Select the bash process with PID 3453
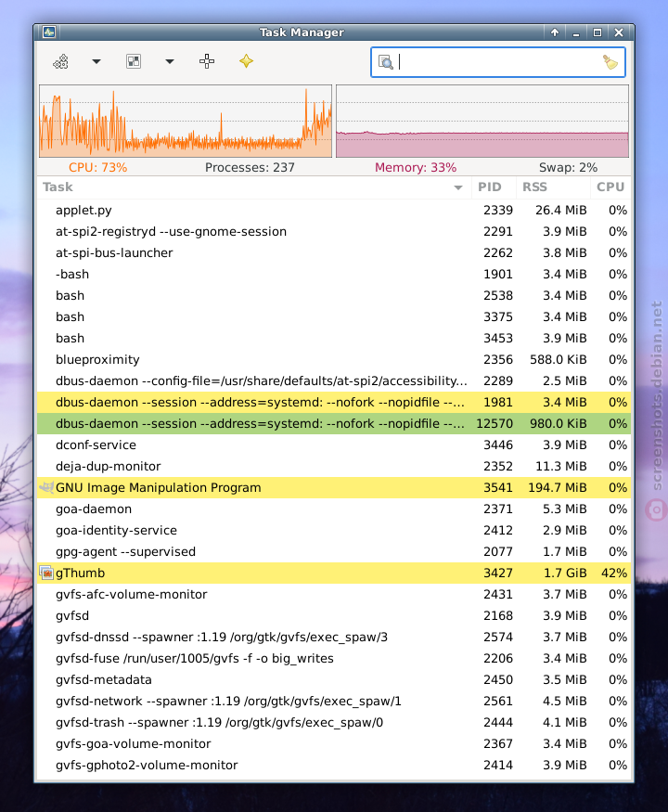The width and height of the screenshot is (668, 812). (334, 338)
